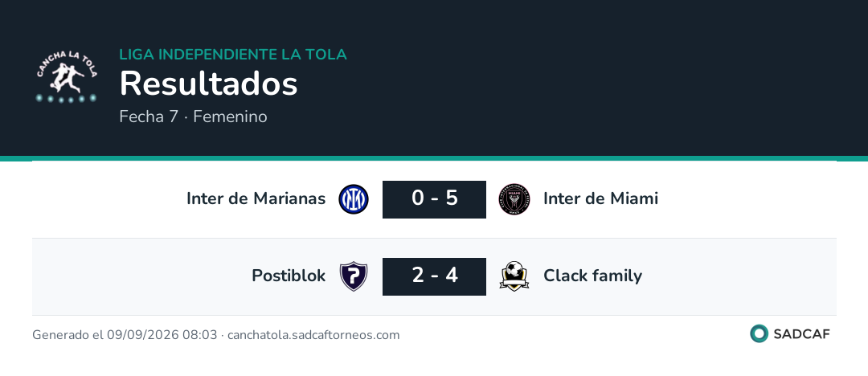The image size is (868, 376).
Task: Click the Cancha La Tola logo
Action: tap(67, 77)
